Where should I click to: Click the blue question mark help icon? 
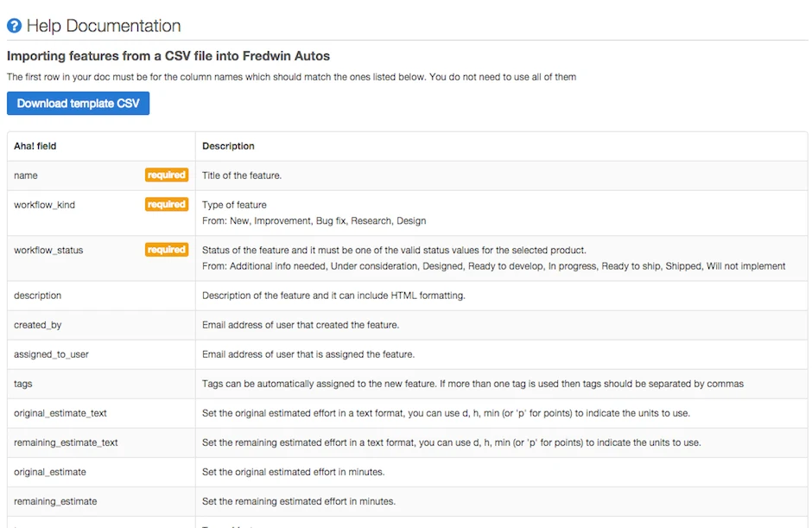pyautogui.click(x=14, y=25)
